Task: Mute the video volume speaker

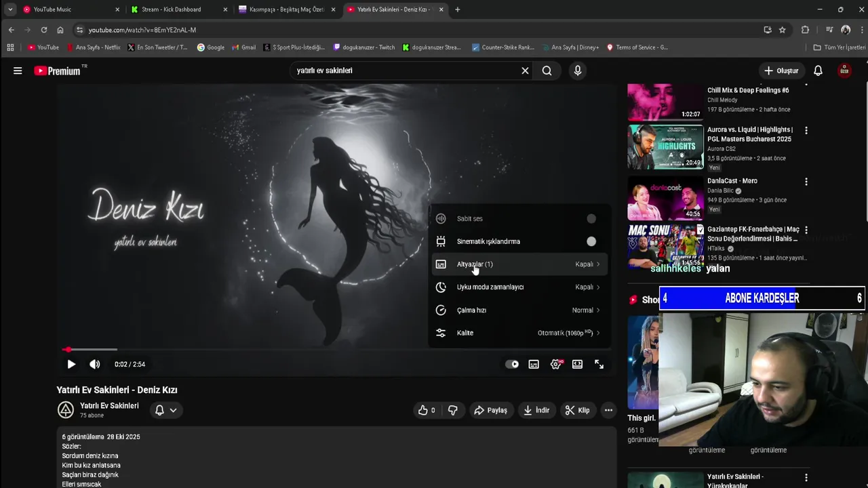Action: click(x=95, y=364)
